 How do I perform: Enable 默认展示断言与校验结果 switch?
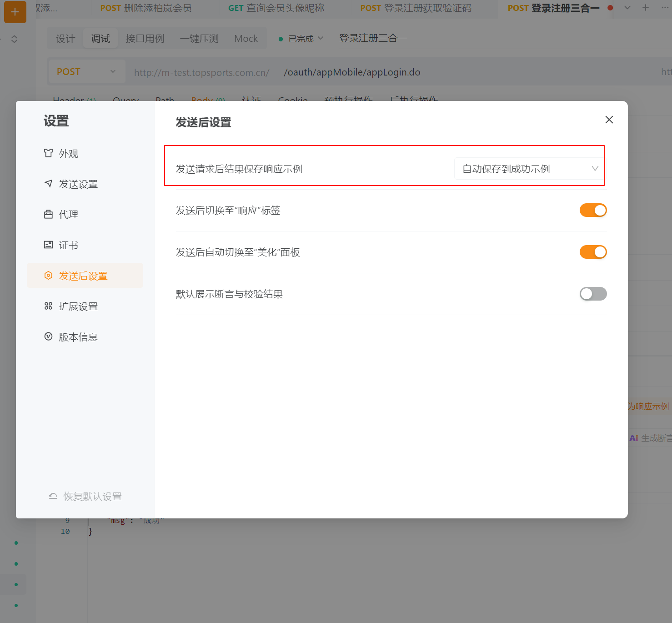[593, 294]
